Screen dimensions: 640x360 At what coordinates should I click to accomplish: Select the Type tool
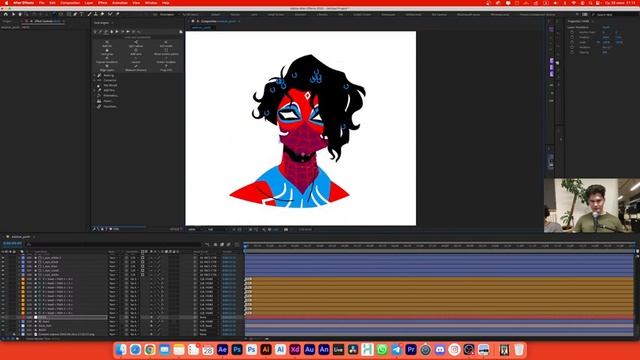pyautogui.click(x=82, y=14)
